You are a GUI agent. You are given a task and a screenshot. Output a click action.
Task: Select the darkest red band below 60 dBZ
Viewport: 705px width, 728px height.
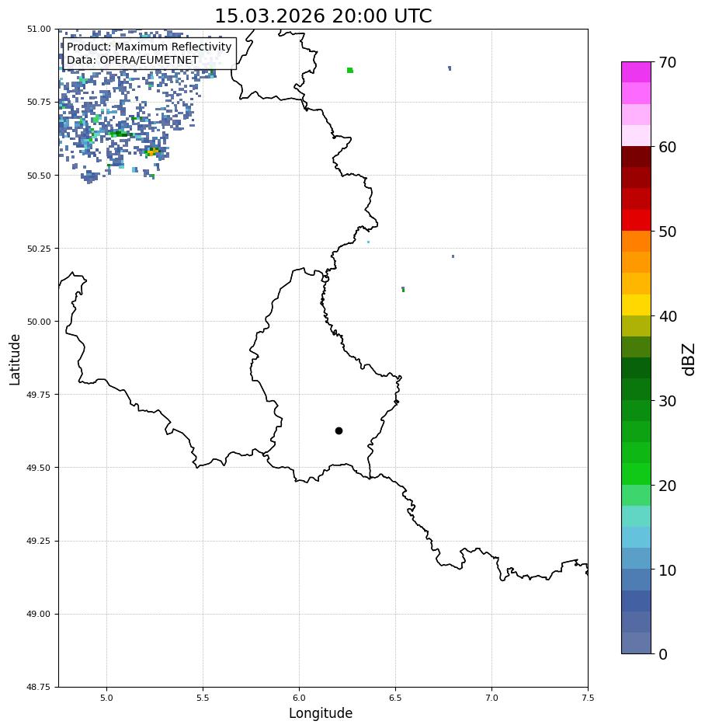(637, 157)
